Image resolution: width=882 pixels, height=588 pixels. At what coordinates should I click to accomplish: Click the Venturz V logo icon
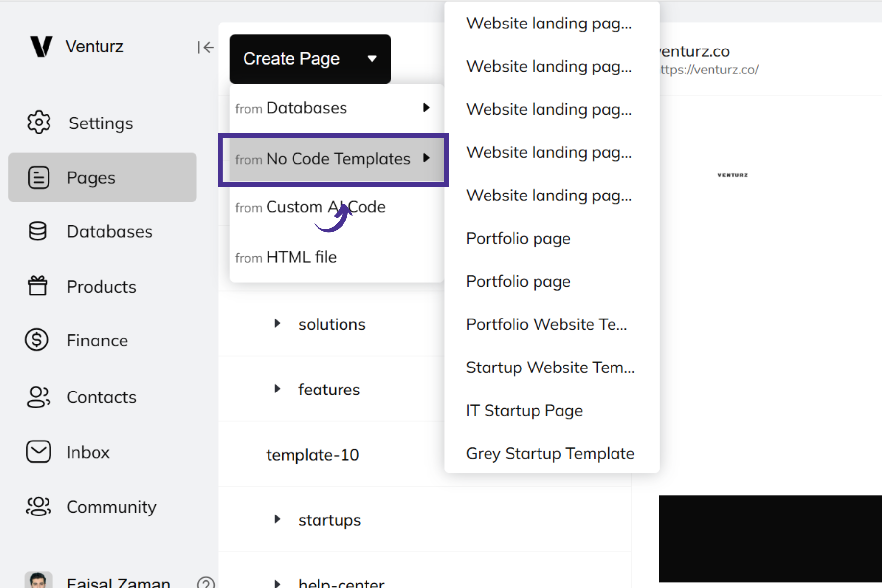41,47
